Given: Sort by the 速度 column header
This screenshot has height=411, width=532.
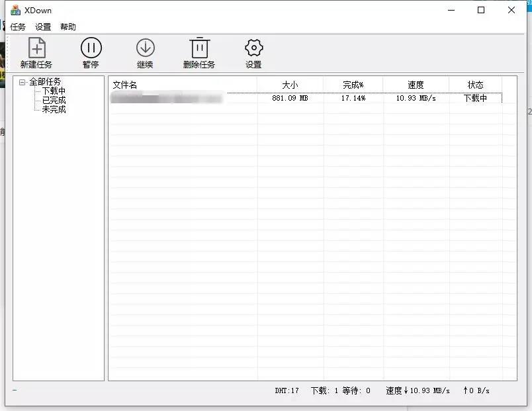Looking at the screenshot, I should pos(416,85).
